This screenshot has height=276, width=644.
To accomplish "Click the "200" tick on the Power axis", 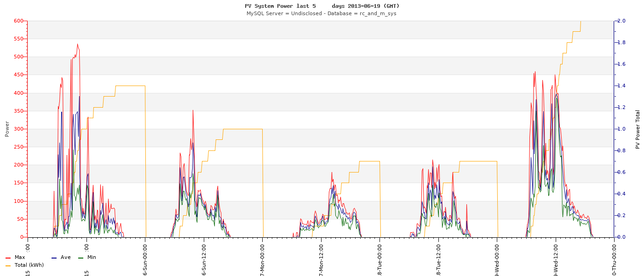I will [x=18, y=165].
